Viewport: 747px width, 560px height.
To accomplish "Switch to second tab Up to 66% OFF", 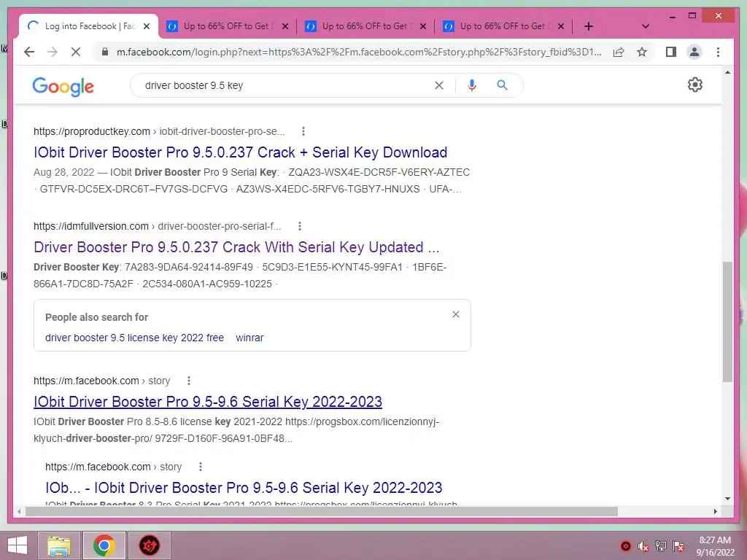I will click(x=228, y=26).
